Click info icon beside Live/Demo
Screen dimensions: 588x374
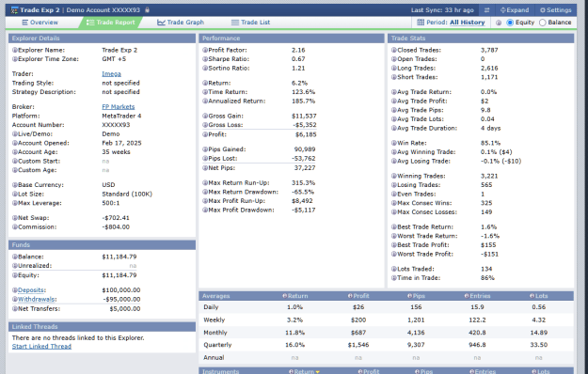[x=15, y=133]
